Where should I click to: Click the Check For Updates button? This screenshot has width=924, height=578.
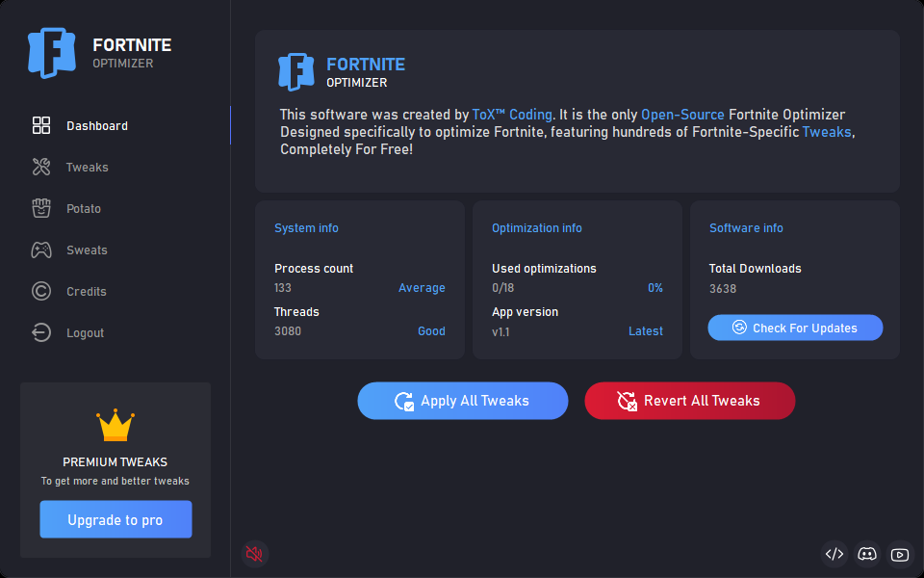(795, 328)
